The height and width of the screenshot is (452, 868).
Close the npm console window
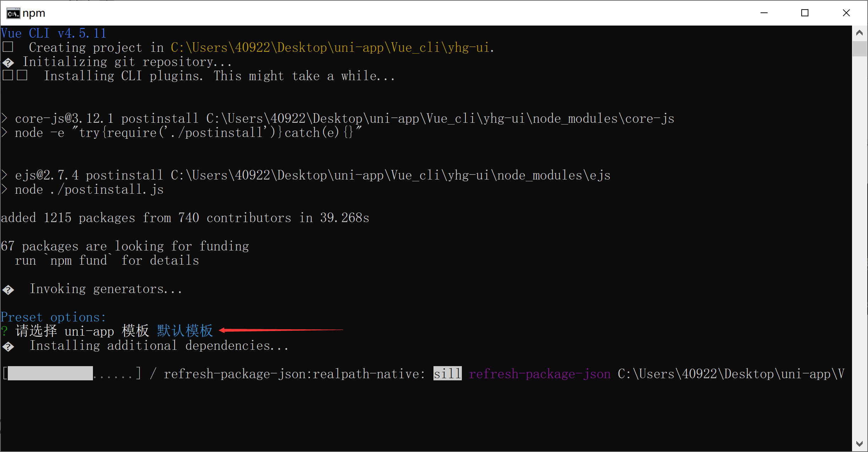pos(846,13)
